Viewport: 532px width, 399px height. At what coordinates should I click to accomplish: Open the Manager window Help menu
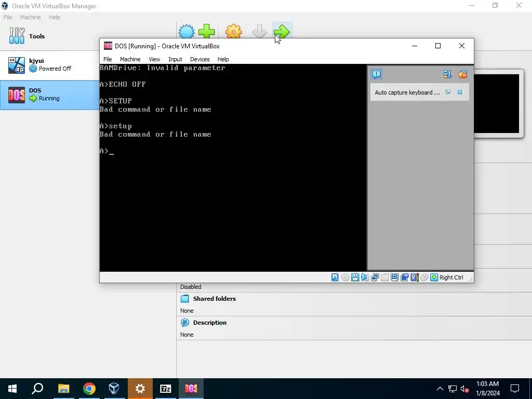[x=54, y=17]
